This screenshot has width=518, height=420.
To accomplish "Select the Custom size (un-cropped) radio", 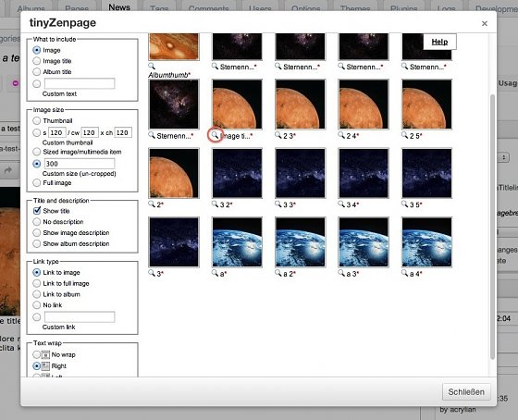I will coord(37,164).
